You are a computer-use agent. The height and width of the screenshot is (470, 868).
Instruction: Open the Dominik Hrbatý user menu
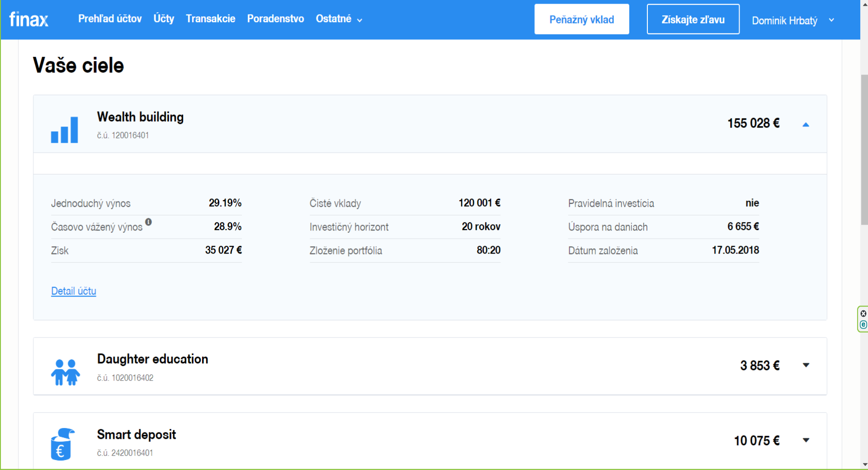[x=793, y=20]
